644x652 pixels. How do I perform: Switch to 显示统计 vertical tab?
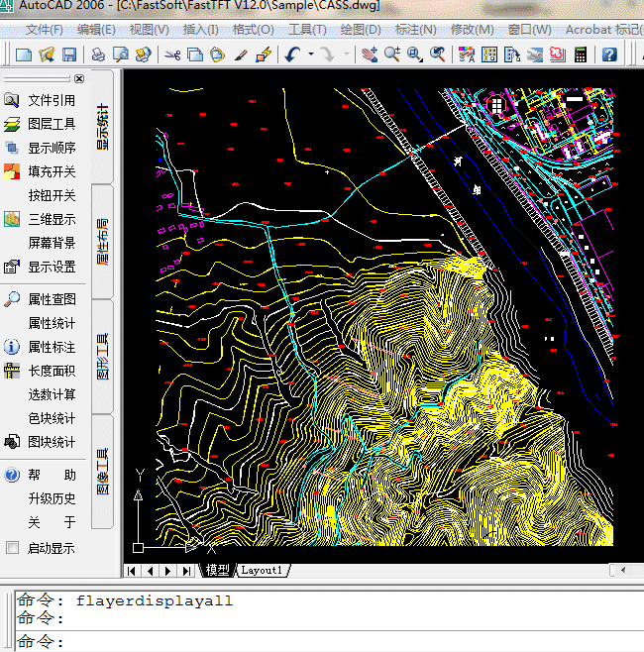(x=102, y=127)
